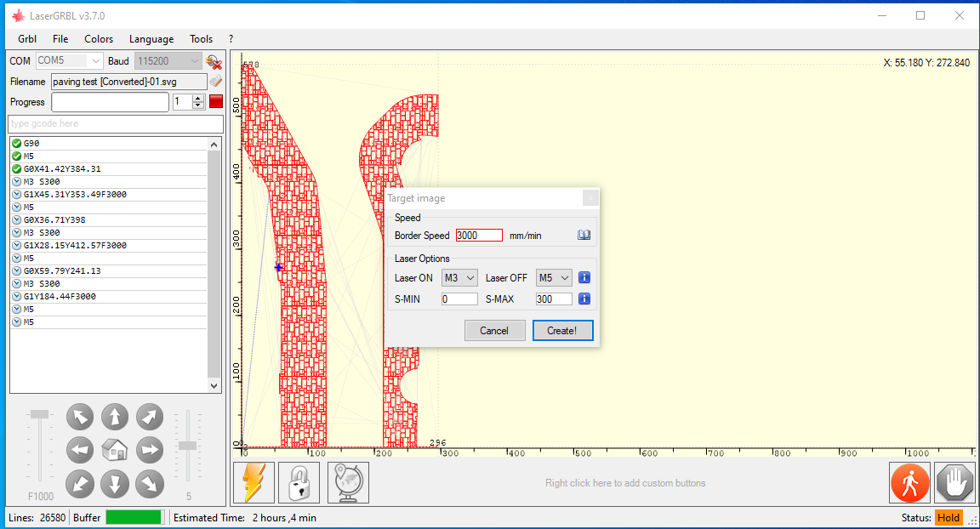Select the G1X28.15Y412.57F3000 gcode line
The width and height of the screenshot is (980, 529).
point(109,246)
